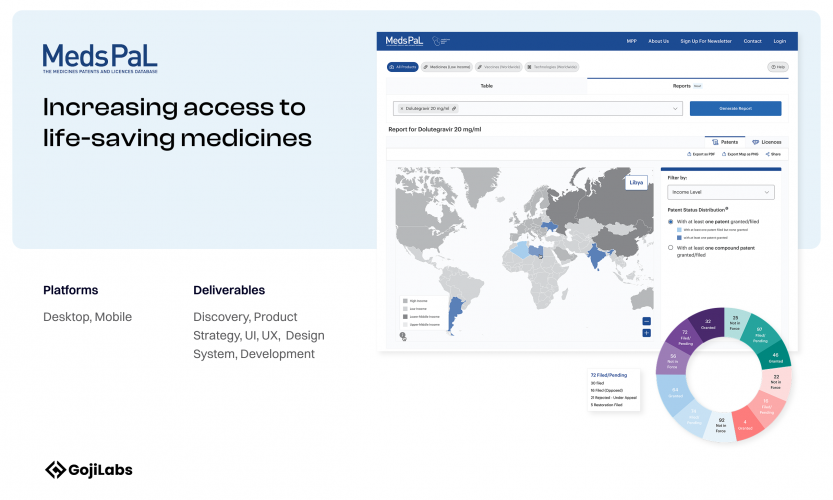Zoom in the map with plus button
833x500 pixels.
click(x=647, y=333)
